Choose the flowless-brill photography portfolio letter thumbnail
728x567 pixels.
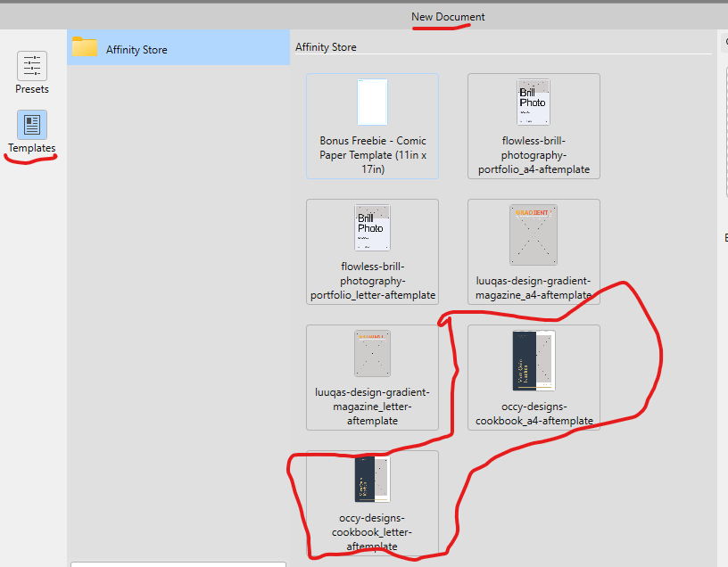(x=372, y=251)
